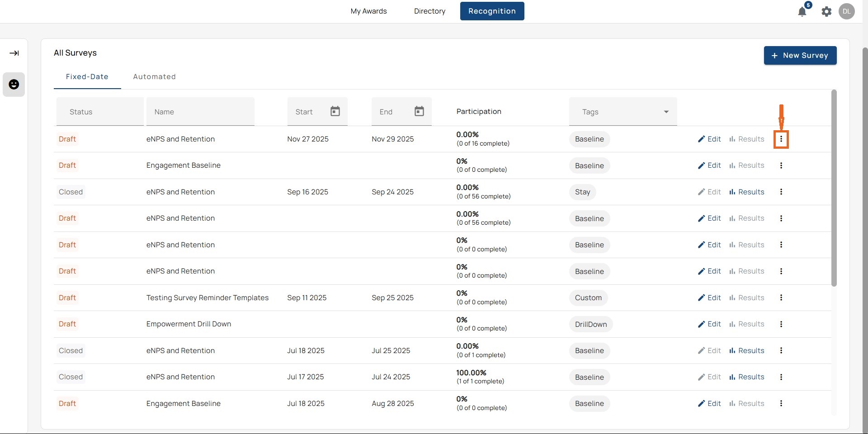
Task: Open more options for Testing Survey Reminder Templates
Action: [781, 298]
